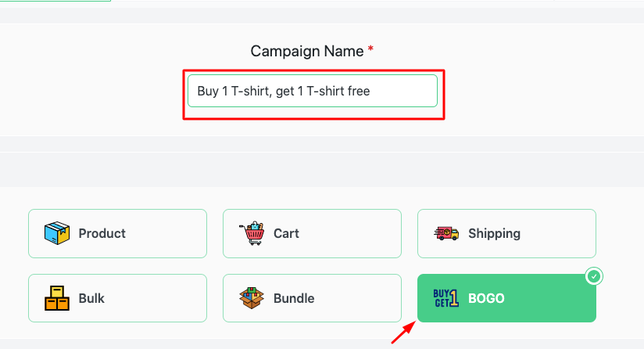Click the Bundle label text
Viewport: 644px width, 349px height.
pyautogui.click(x=294, y=298)
